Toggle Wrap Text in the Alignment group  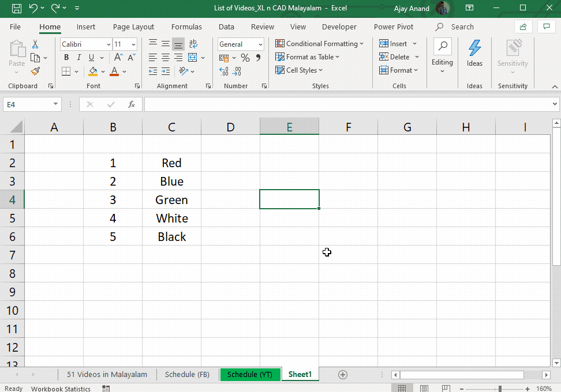click(193, 44)
